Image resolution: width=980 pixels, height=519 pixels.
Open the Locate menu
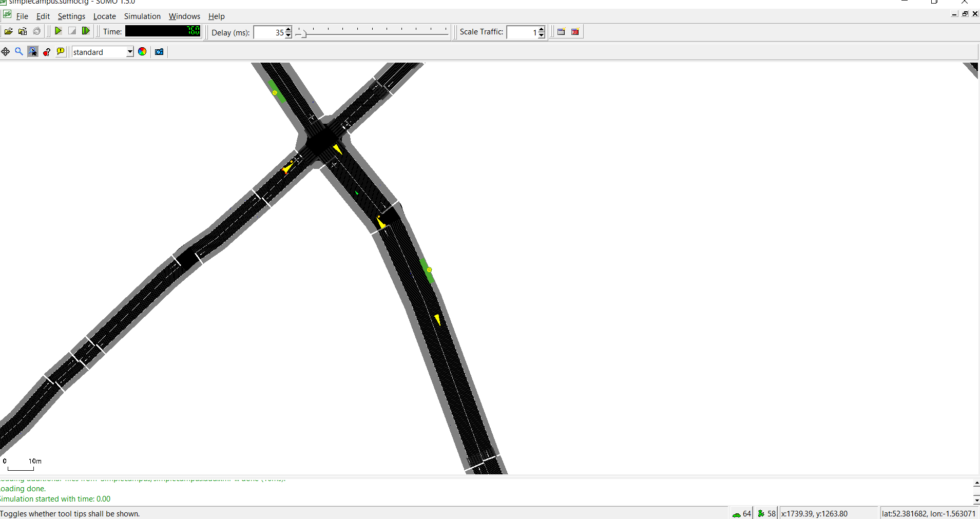tap(104, 16)
